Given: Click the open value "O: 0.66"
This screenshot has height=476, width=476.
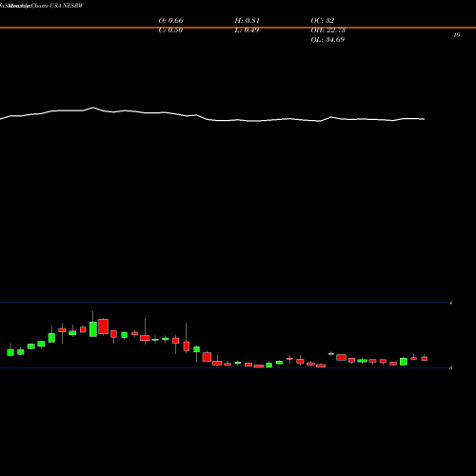Looking at the screenshot, I should pyautogui.click(x=170, y=21).
